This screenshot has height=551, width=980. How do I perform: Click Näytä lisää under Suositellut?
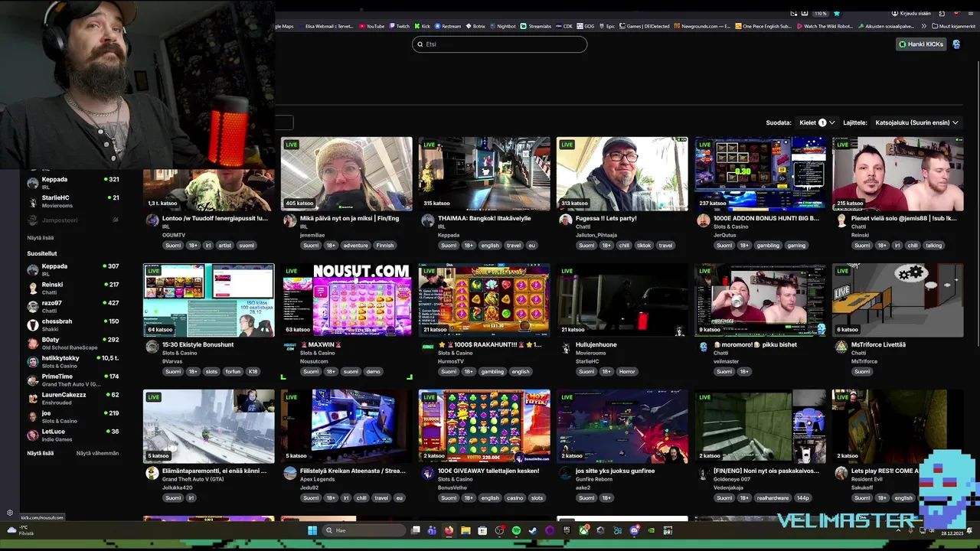41,453
